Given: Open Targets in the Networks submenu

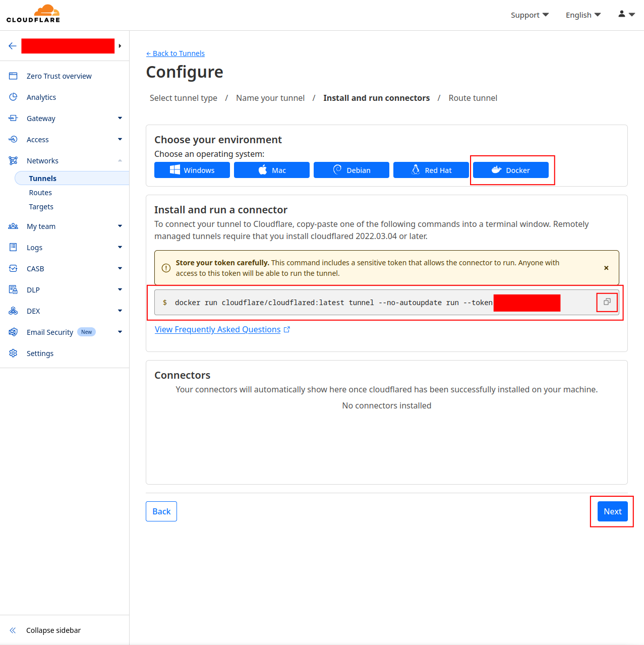Looking at the screenshot, I should pyautogui.click(x=41, y=207).
